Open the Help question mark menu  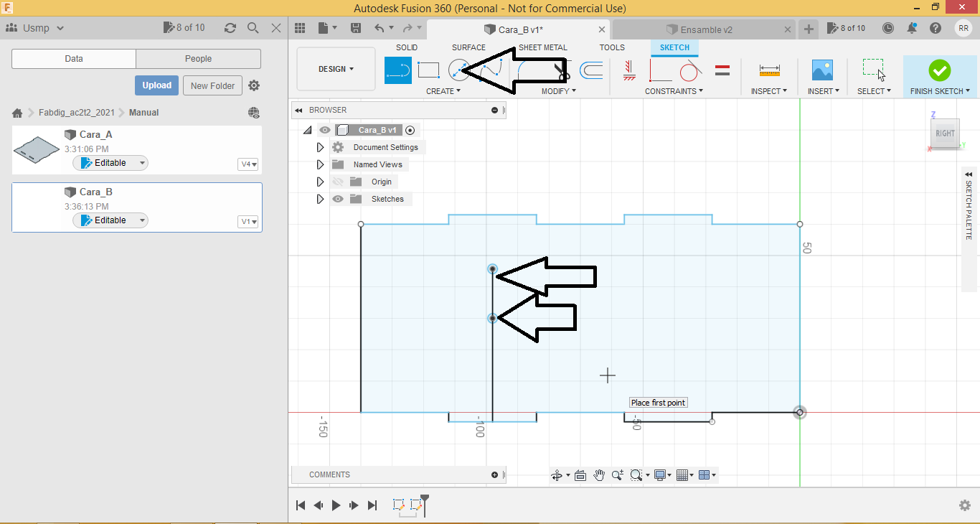pos(936,28)
